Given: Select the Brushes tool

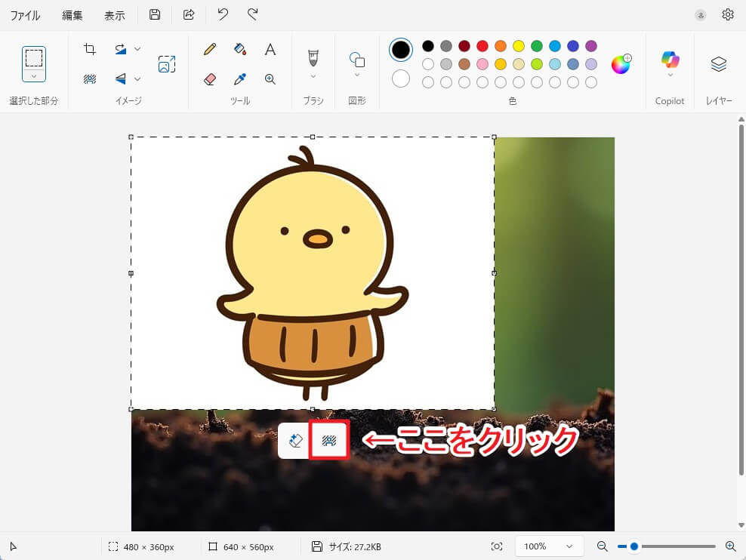Looking at the screenshot, I should pyautogui.click(x=313, y=58).
